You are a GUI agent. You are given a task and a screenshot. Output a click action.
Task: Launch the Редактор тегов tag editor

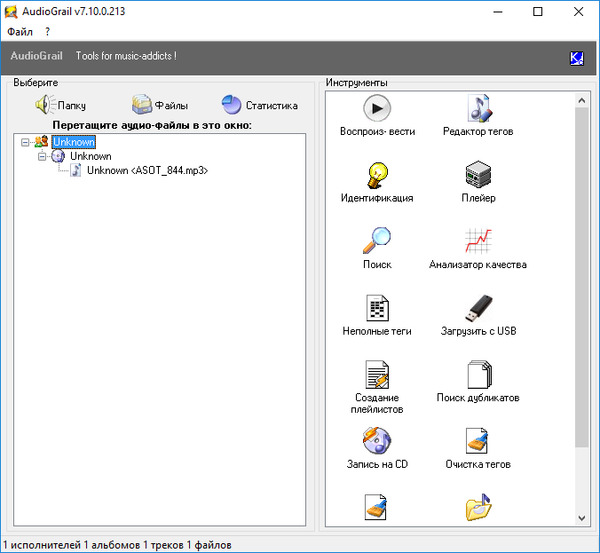point(478,108)
